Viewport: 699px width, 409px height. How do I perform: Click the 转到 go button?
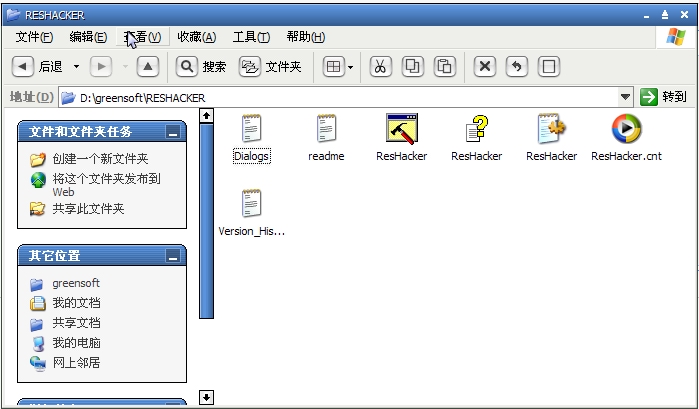tap(664, 97)
